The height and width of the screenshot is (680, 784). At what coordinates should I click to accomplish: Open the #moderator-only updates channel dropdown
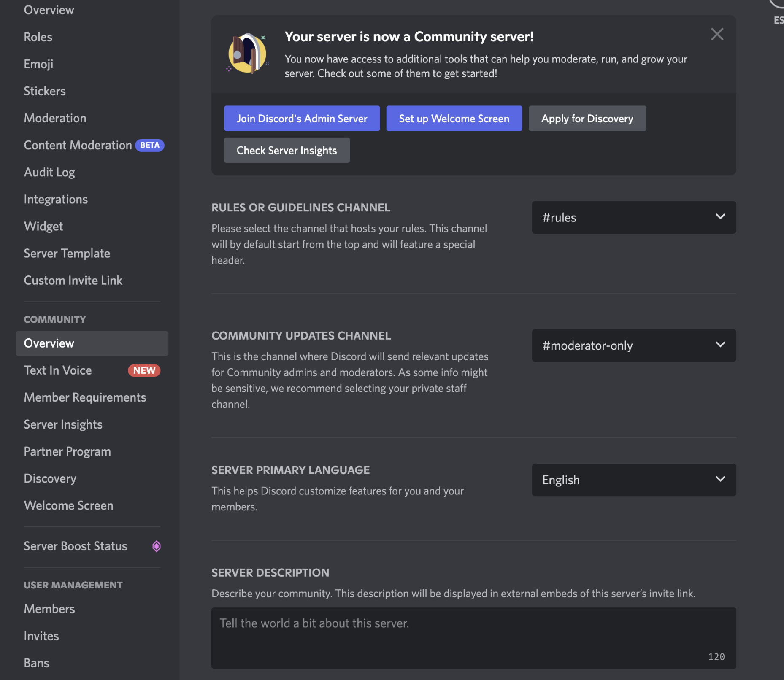click(634, 345)
